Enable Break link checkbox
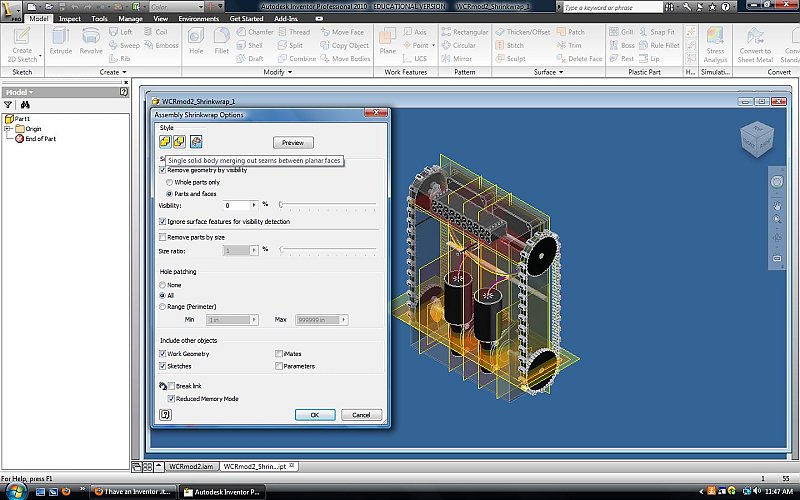 (171, 386)
